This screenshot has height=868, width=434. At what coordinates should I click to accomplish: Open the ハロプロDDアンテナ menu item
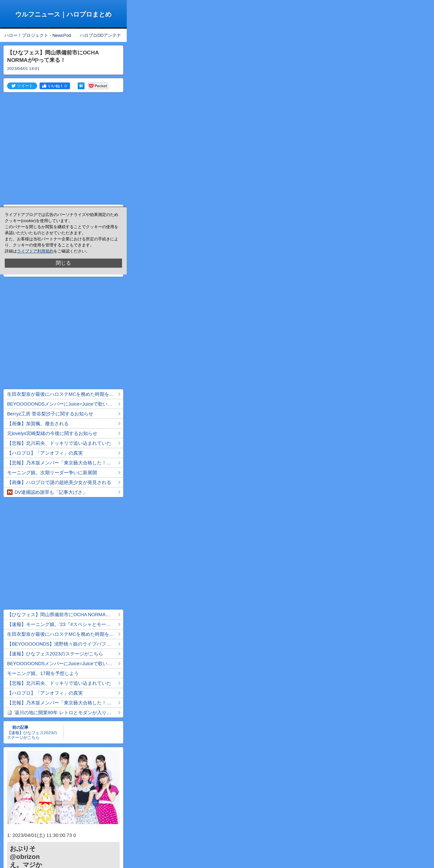pos(100,35)
